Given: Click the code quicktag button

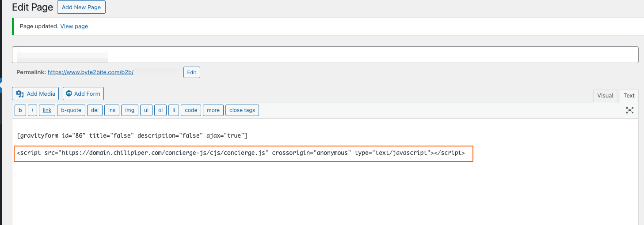Looking at the screenshot, I should pyautogui.click(x=191, y=110).
